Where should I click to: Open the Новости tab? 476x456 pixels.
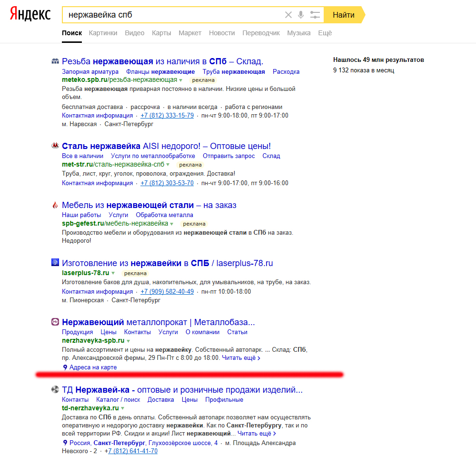click(x=222, y=33)
